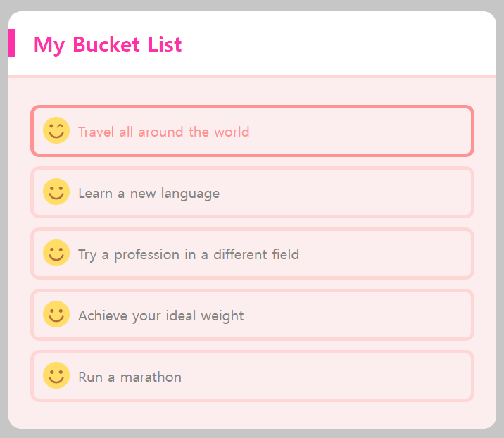Click the "Run a marathon" text label

pos(130,377)
